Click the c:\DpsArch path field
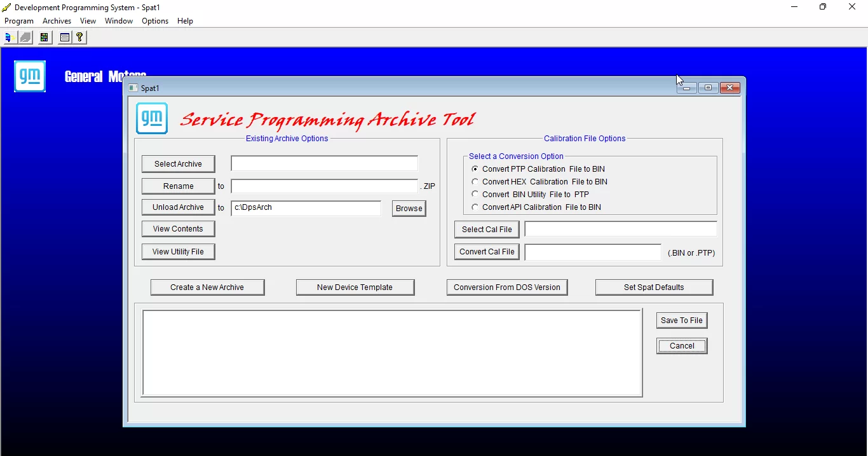868x456 pixels. (x=306, y=207)
